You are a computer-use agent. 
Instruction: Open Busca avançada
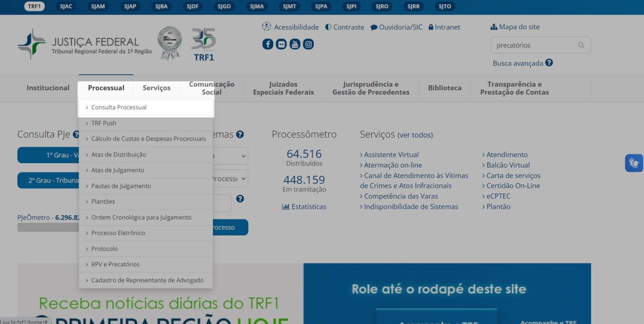click(518, 63)
